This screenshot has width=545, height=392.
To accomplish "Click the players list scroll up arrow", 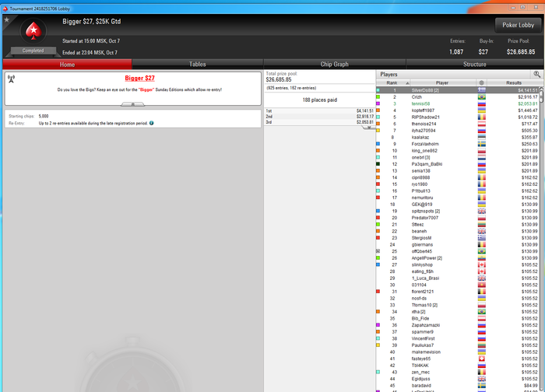I will click(541, 89).
